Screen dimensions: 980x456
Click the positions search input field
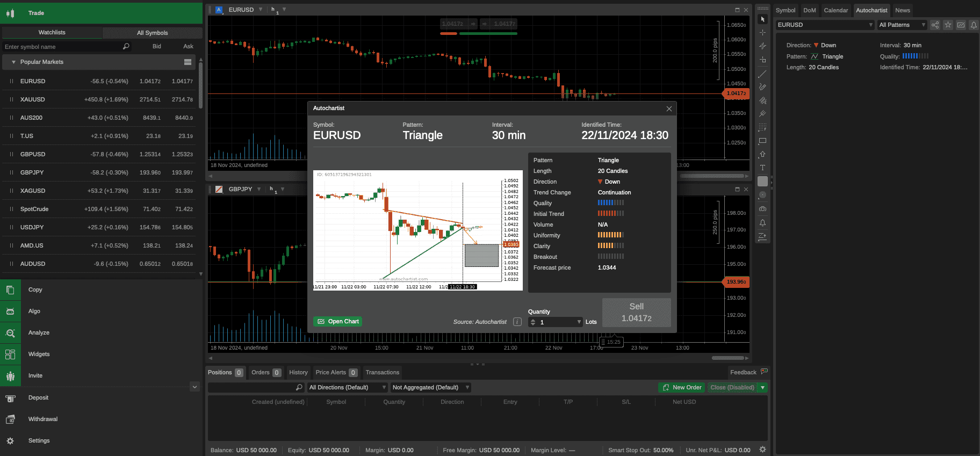[256, 387]
